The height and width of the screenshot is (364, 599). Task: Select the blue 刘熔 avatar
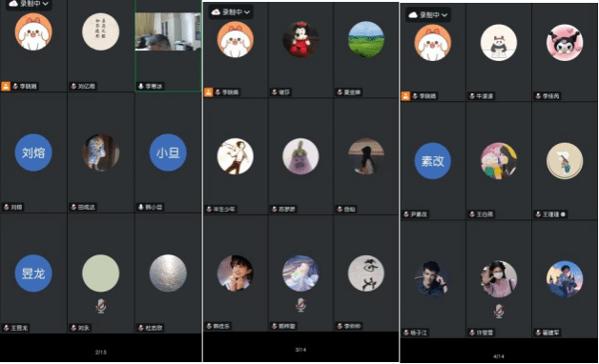click(x=33, y=152)
